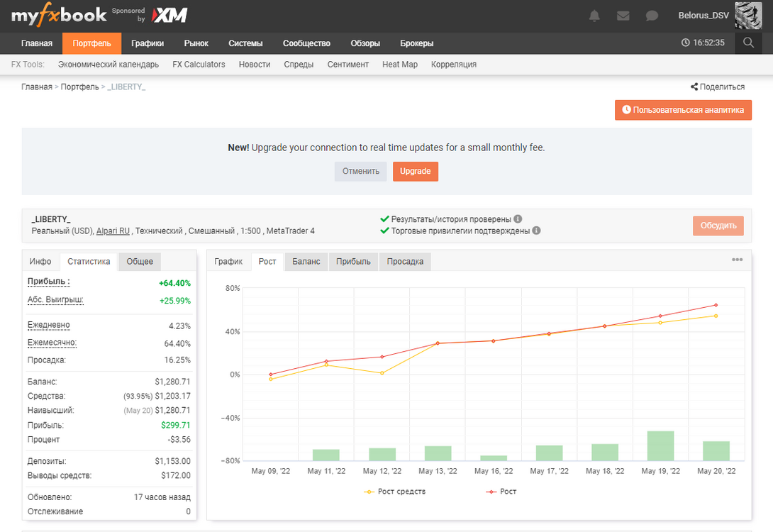Click the Отменить button
Image resolution: width=773 pixels, height=532 pixels.
coord(361,171)
